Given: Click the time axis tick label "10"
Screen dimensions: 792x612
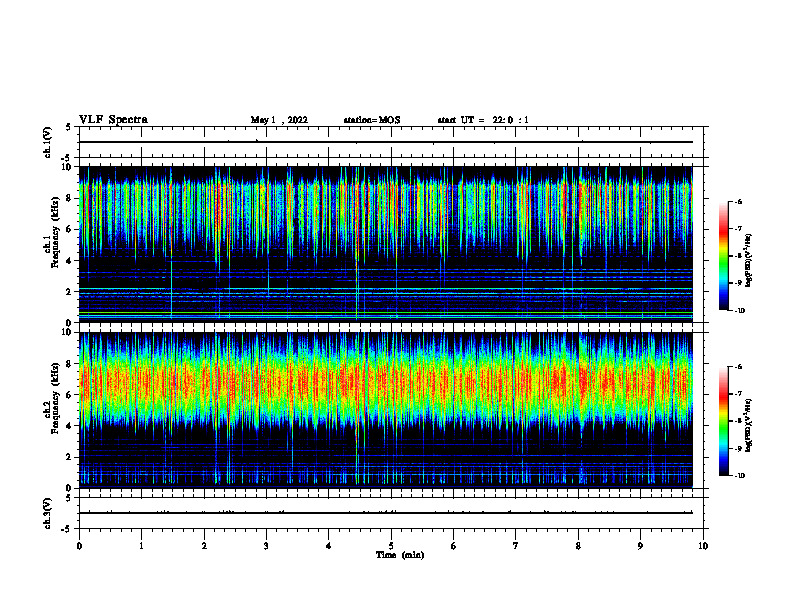Looking at the screenshot, I should (x=703, y=546).
